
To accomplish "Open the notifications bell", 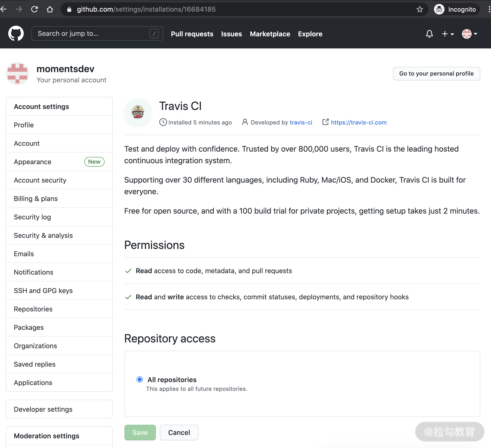I will click(429, 34).
